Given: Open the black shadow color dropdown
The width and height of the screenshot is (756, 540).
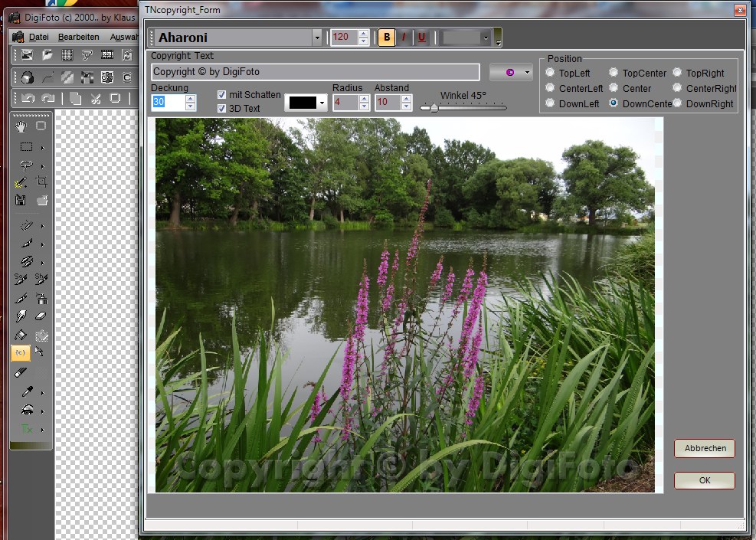Looking at the screenshot, I should (322, 102).
